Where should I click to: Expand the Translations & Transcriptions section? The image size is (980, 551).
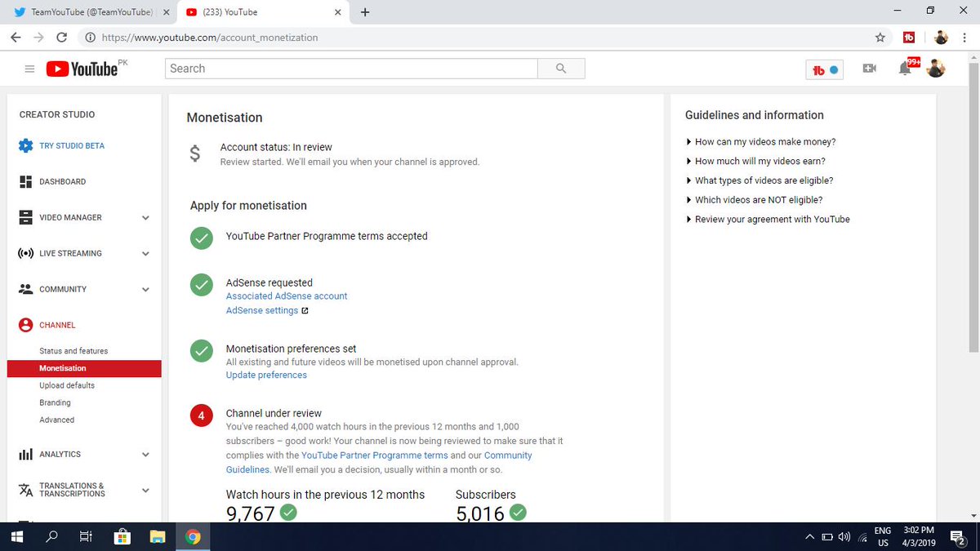pos(145,491)
